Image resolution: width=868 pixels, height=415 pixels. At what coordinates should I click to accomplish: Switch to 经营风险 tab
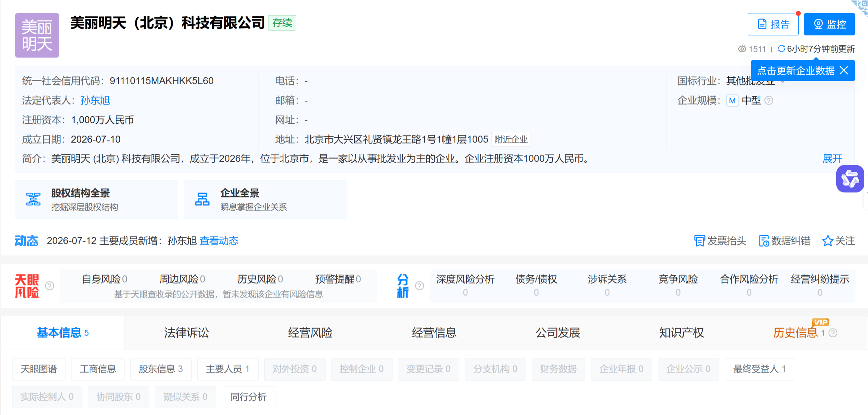click(310, 333)
